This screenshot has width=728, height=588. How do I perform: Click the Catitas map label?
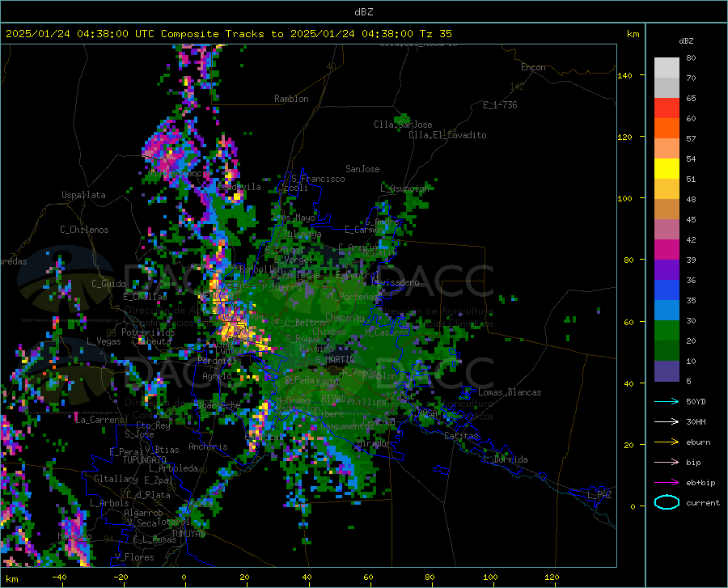click(x=461, y=436)
